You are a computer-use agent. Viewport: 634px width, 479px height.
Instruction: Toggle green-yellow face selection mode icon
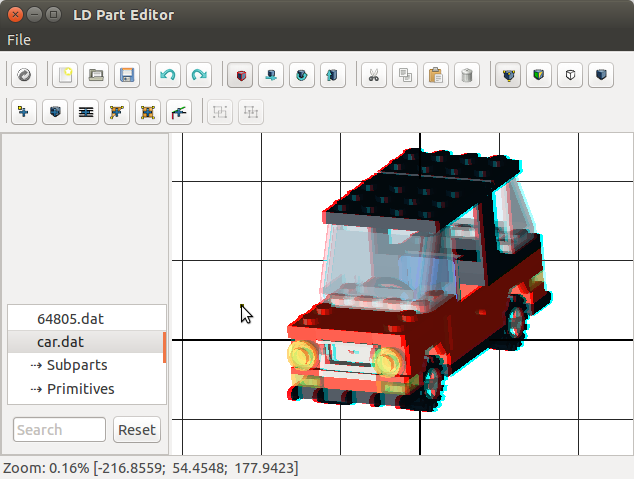[x=539, y=75]
